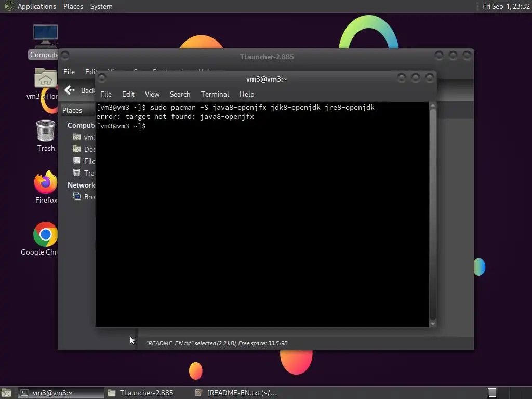The image size is (532, 399).
Task: Click Network heading in Places sidebar
Action: point(81,185)
